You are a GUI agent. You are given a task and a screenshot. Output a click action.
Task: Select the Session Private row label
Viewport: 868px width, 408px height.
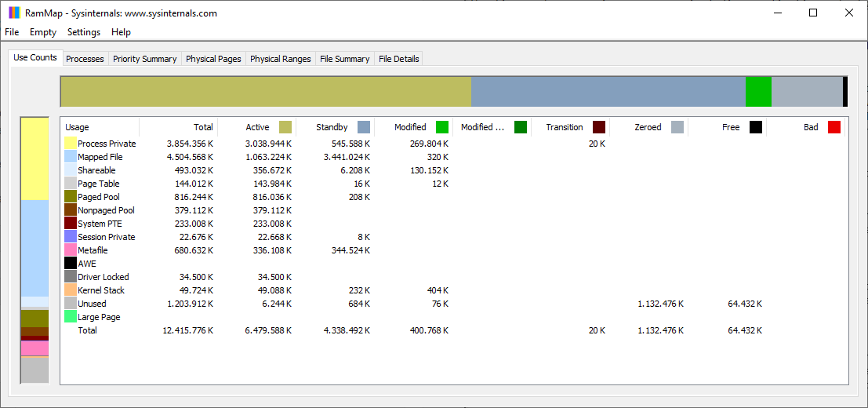click(x=107, y=237)
